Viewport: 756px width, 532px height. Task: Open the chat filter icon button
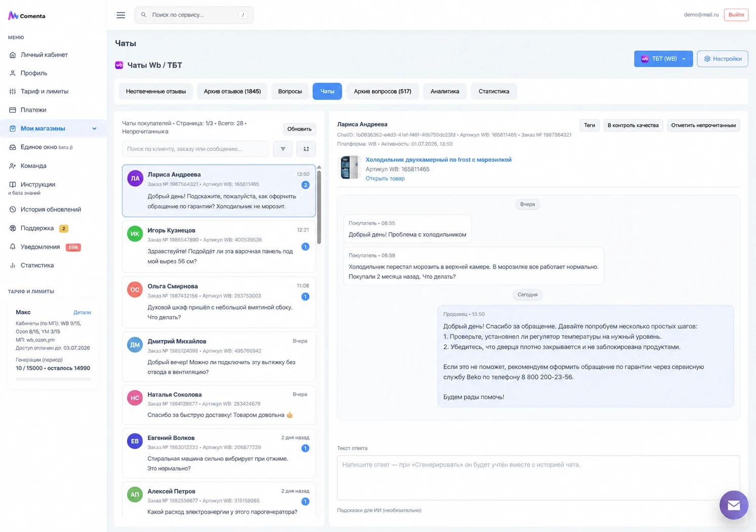[283, 149]
